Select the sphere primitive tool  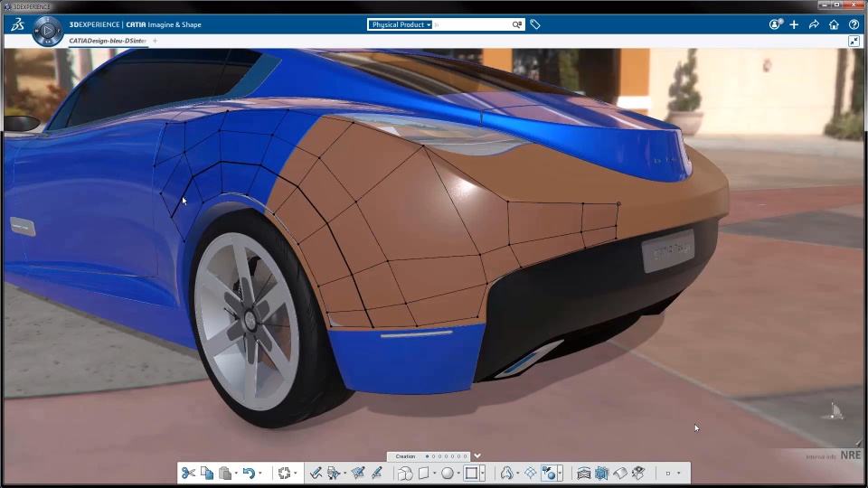click(x=447, y=473)
